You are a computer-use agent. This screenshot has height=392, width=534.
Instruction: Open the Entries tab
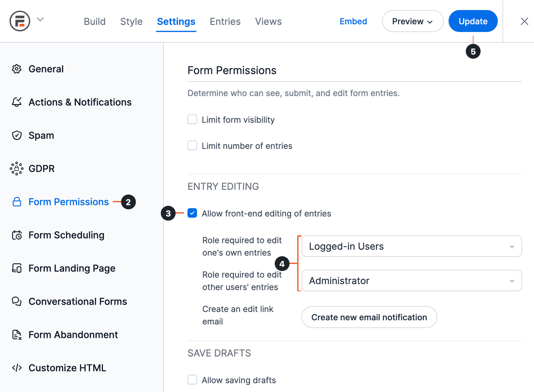225,21
